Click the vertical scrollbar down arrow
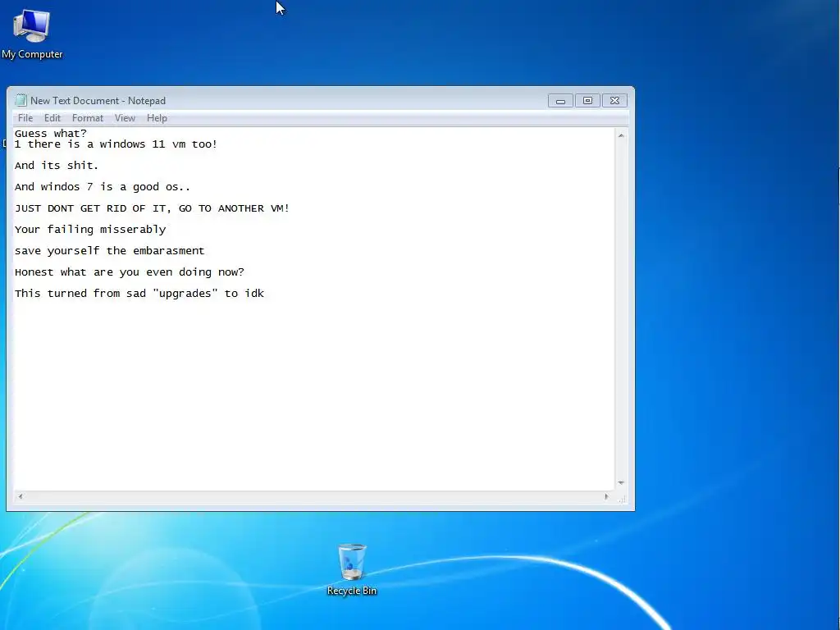The width and height of the screenshot is (840, 630). point(621,482)
